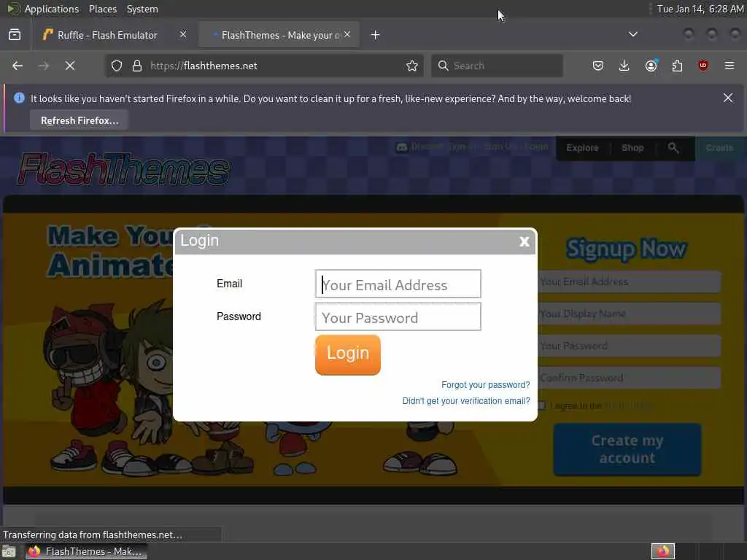This screenshot has width=747, height=560.
Task: Open the Firefox account icon
Action: pos(651,66)
